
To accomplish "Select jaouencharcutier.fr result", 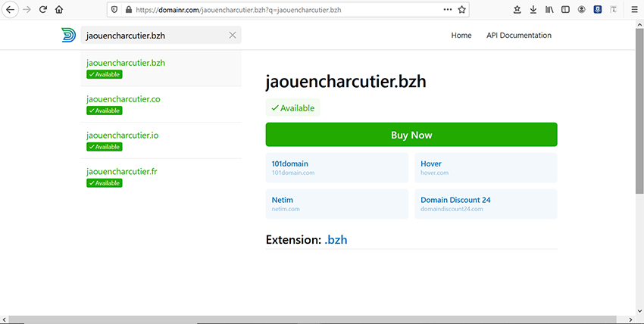I will [x=161, y=177].
